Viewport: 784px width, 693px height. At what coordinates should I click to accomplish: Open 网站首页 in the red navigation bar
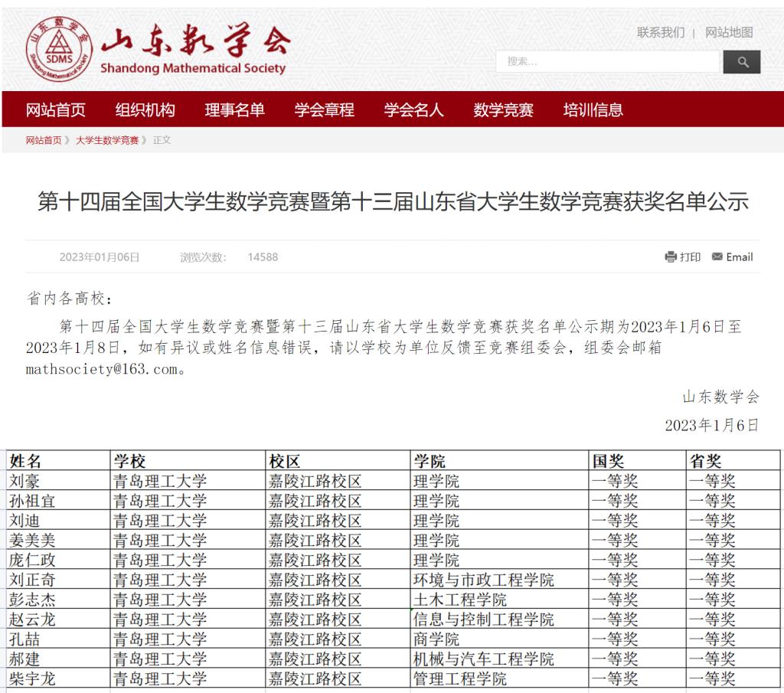coord(55,110)
